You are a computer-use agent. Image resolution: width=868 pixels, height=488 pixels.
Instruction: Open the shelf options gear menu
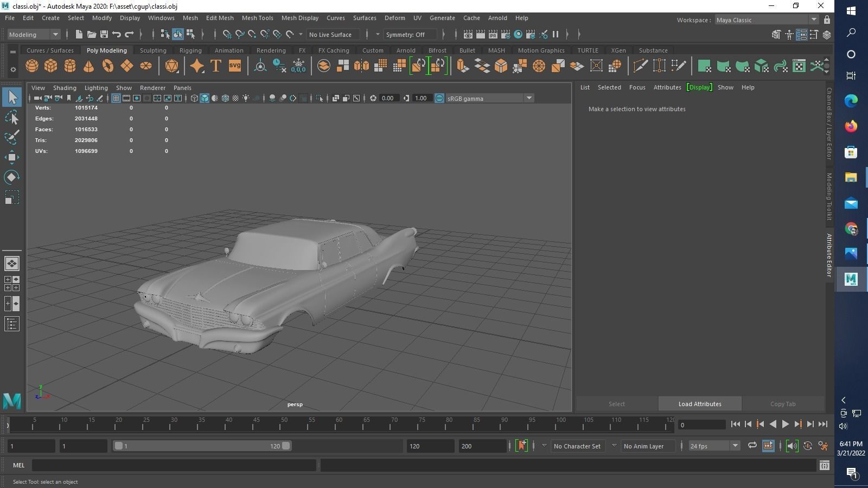pyautogui.click(x=13, y=69)
